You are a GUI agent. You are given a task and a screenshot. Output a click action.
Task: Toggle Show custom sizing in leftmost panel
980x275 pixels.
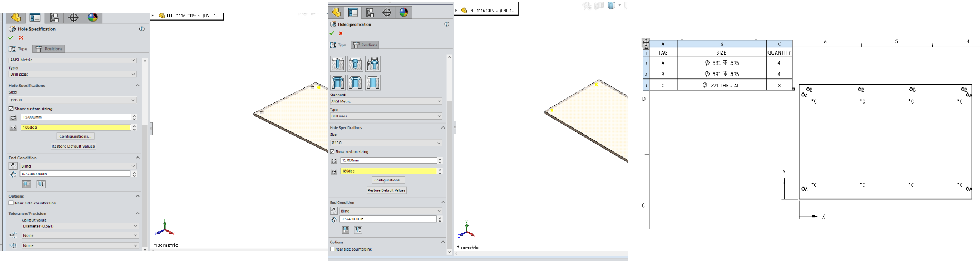coord(11,109)
